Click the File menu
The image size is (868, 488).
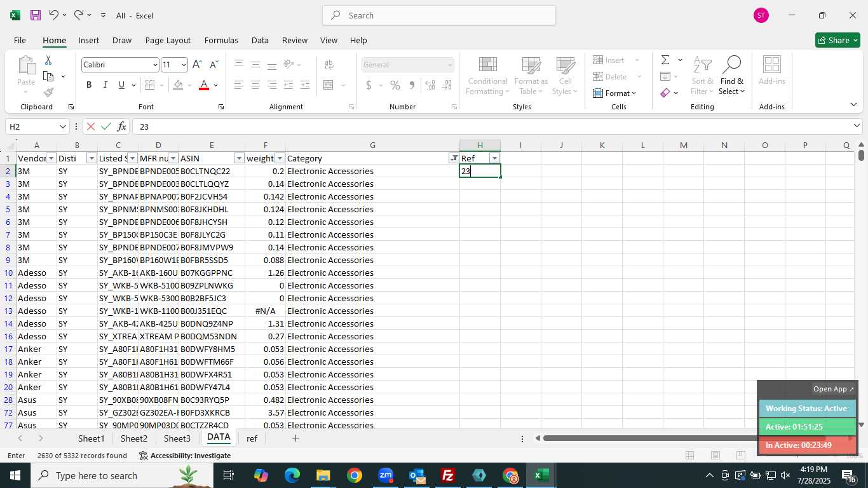[x=20, y=40]
